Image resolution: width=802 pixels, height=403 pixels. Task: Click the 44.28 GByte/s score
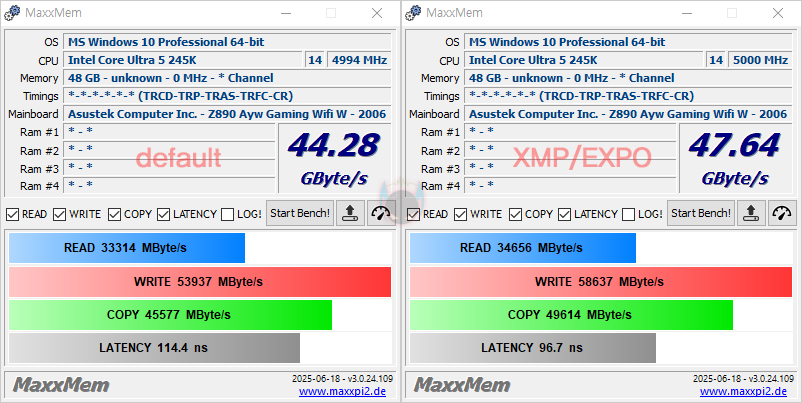[334, 158]
